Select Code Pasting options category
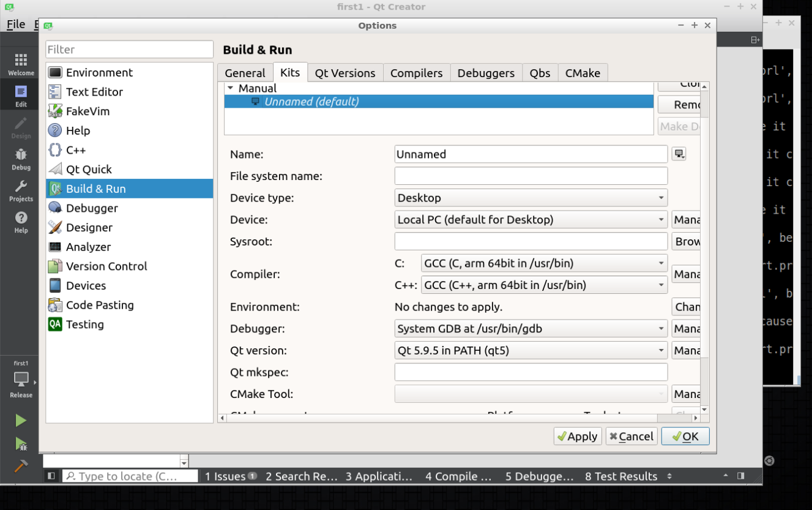Viewport: 812px width, 510px height. pyautogui.click(x=130, y=305)
